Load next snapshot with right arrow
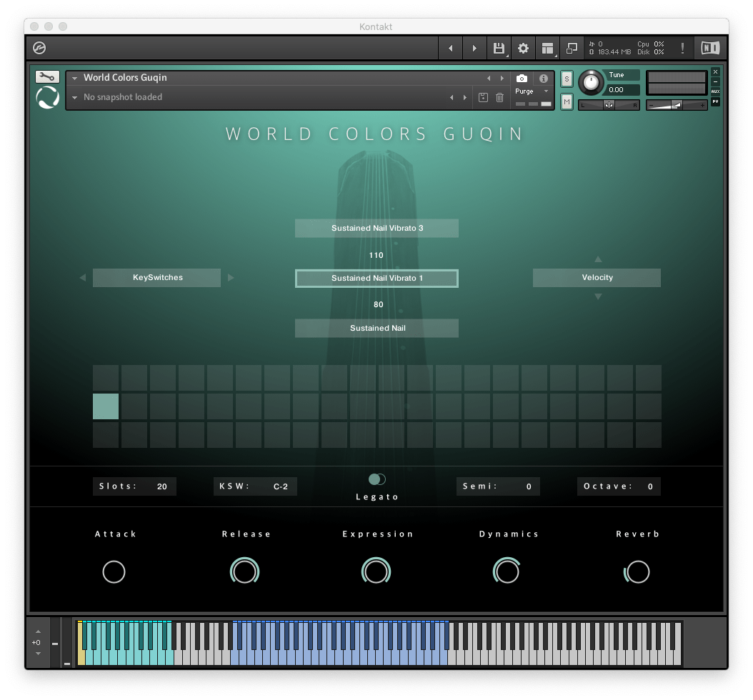This screenshot has width=753, height=700. pyautogui.click(x=464, y=97)
